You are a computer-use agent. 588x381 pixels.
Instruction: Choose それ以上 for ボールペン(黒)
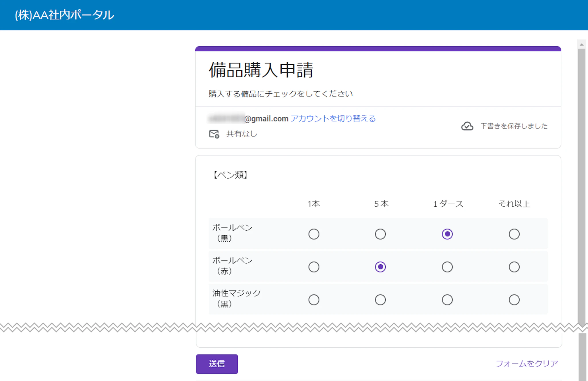pos(514,234)
